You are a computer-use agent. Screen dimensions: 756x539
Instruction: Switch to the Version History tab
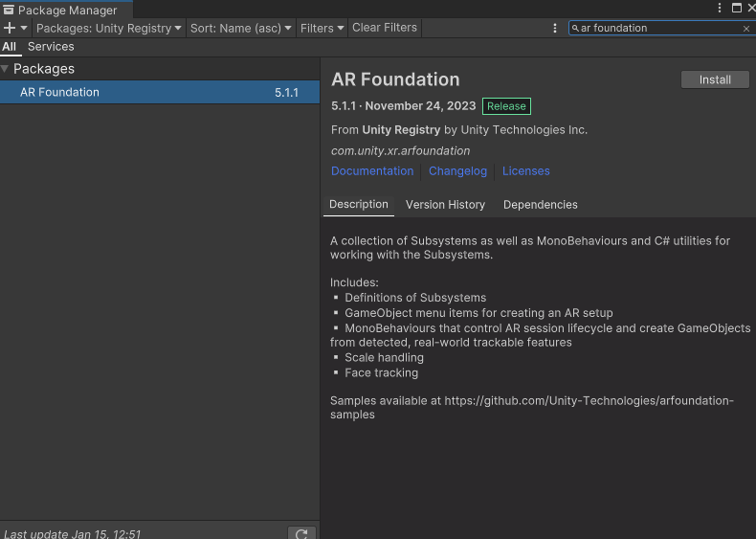tap(445, 205)
